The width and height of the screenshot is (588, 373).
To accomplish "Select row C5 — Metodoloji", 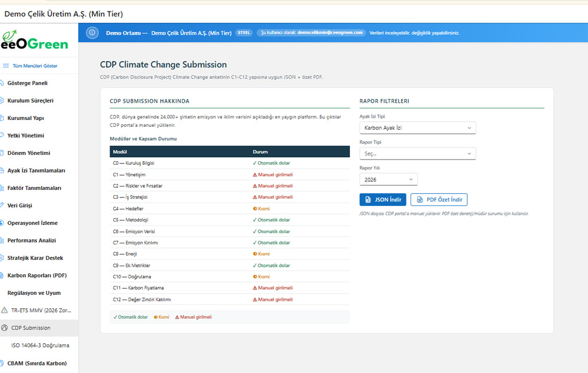I will coord(230,220).
